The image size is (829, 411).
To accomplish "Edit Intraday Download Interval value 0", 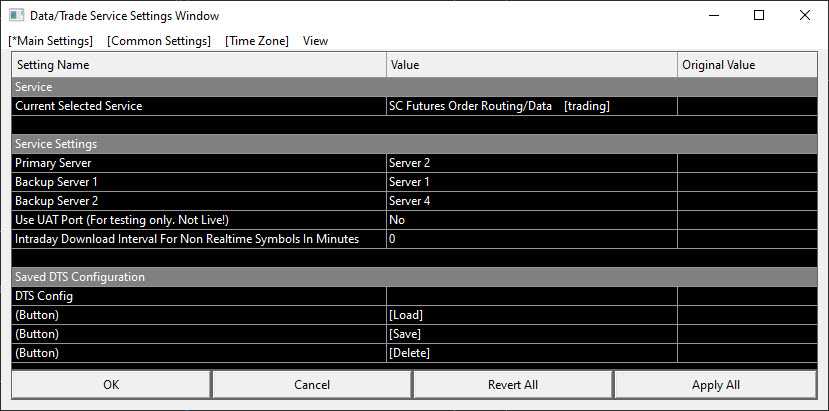I will coord(531,239).
